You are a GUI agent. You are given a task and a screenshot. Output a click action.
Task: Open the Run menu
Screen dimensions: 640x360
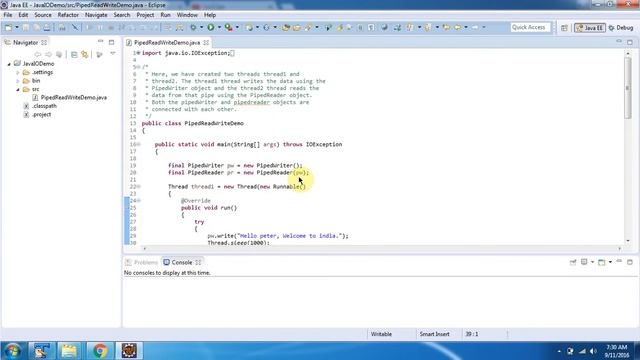165,15
